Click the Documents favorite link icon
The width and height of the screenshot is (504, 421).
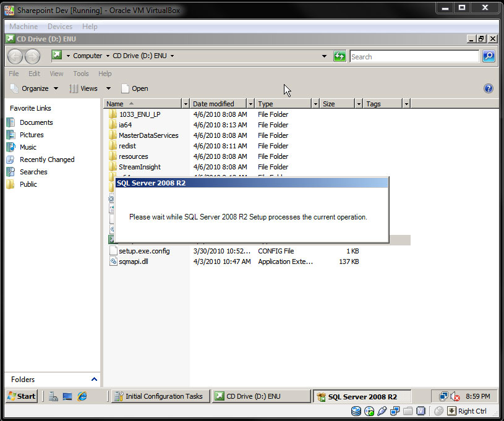(11, 122)
